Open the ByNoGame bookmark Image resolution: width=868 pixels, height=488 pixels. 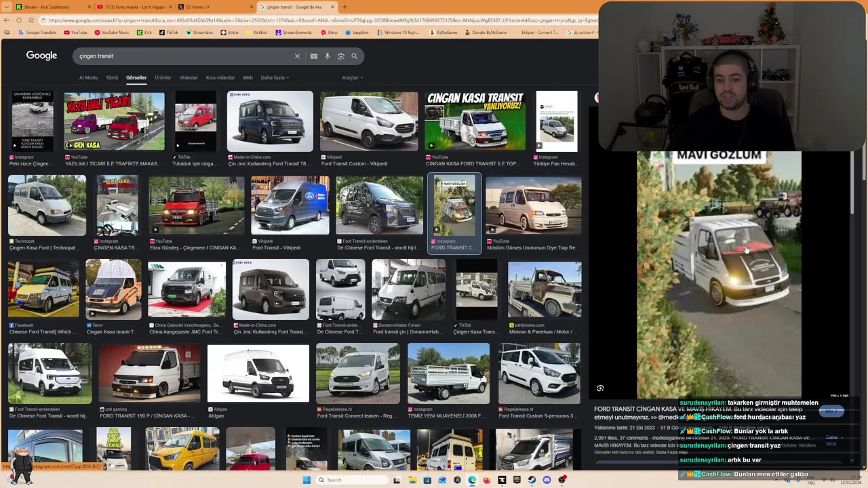[443, 33]
